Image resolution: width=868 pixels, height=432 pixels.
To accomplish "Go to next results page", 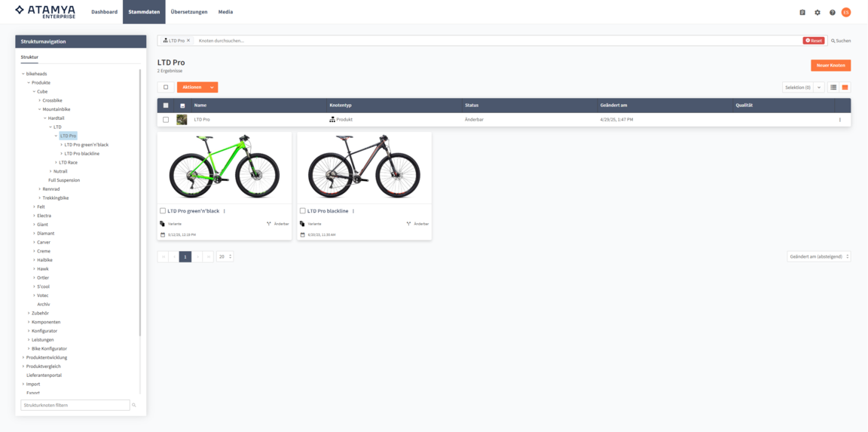I will [x=197, y=256].
